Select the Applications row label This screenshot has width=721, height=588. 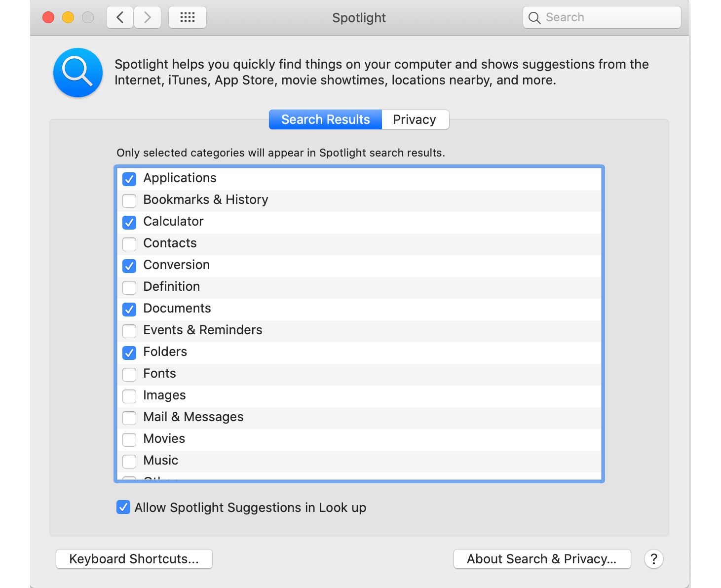tap(180, 178)
